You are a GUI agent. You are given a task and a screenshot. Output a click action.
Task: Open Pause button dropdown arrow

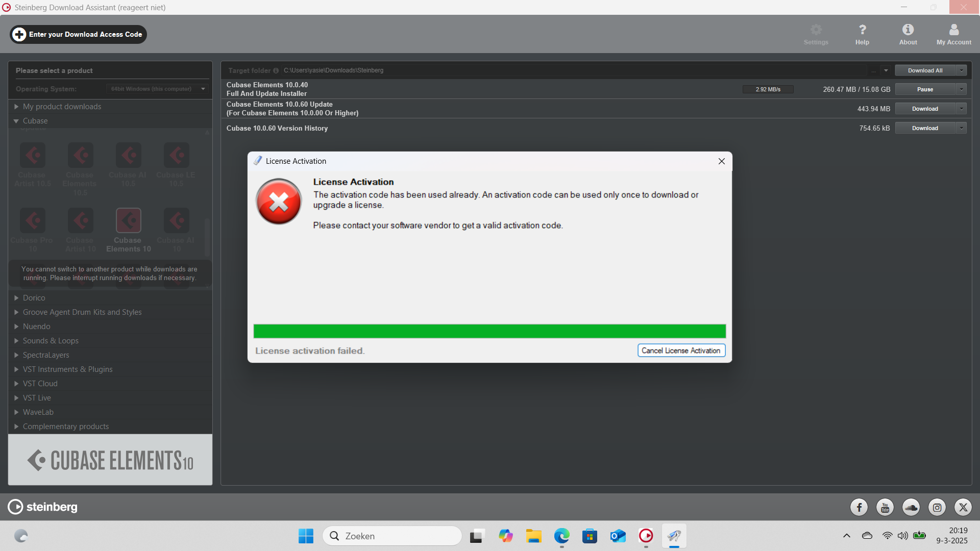962,89
